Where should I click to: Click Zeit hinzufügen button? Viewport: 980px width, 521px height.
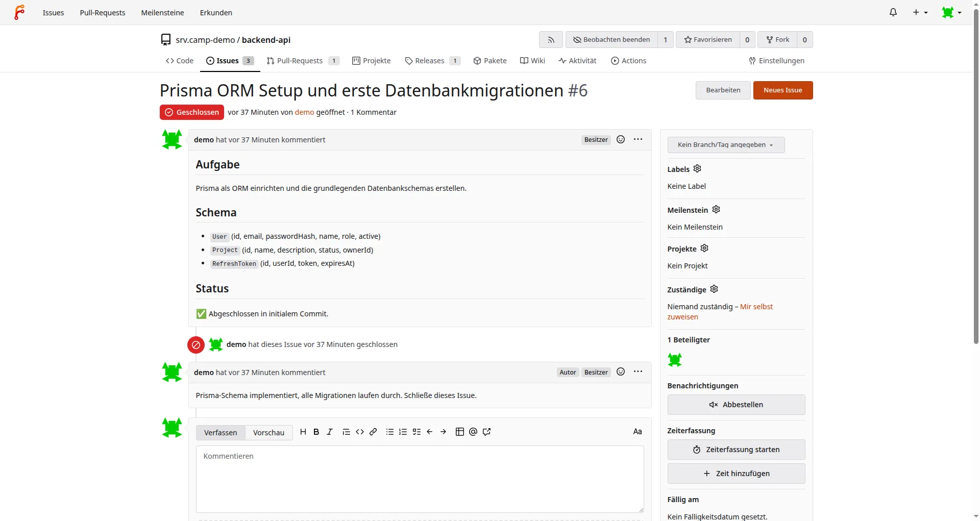click(736, 474)
